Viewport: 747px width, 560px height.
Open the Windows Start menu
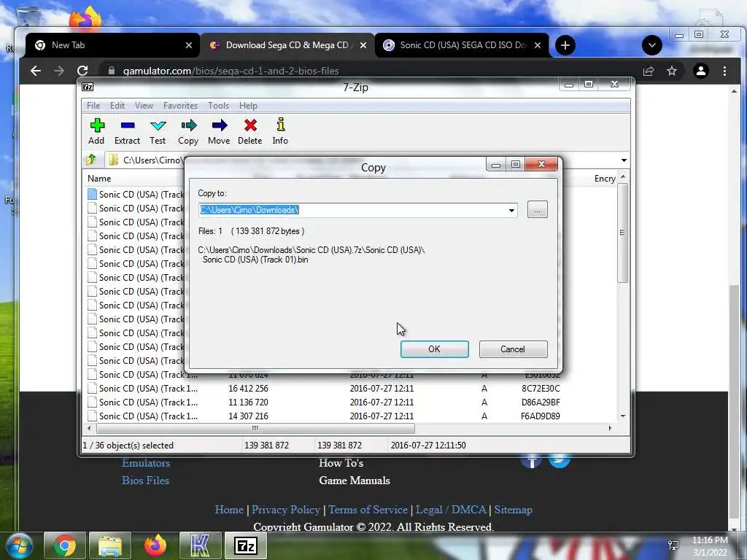[x=19, y=545]
